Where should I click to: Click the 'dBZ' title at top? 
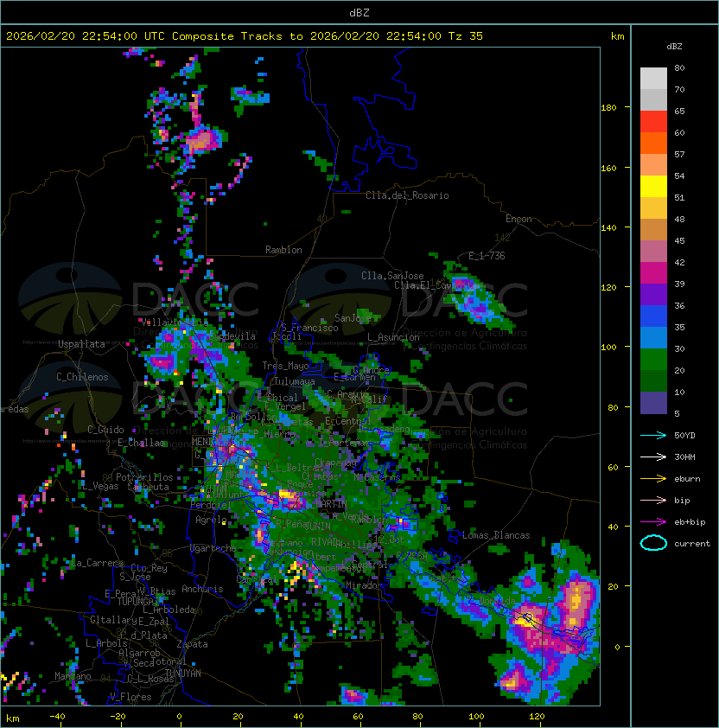pos(359,12)
